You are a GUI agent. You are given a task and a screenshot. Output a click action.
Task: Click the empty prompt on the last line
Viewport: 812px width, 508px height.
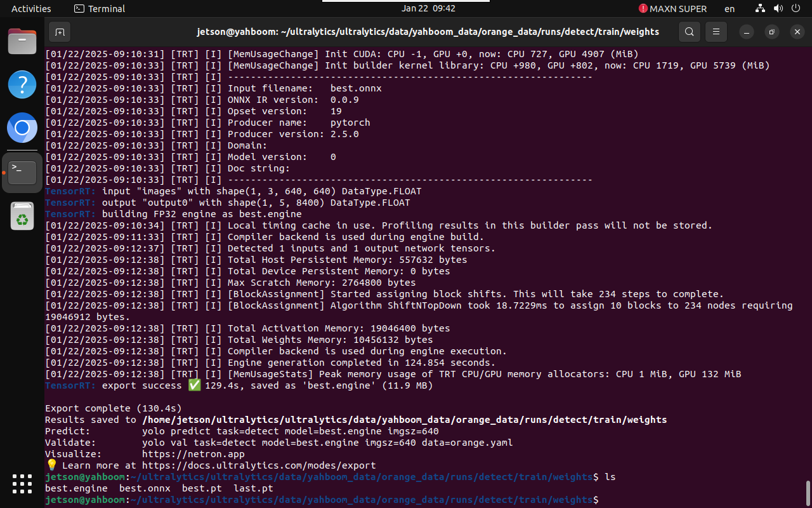[322, 500]
